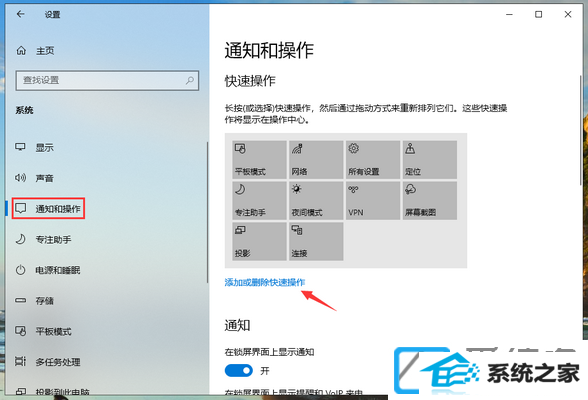
Task: Select the 网络 quick action tile
Action: tap(316, 160)
